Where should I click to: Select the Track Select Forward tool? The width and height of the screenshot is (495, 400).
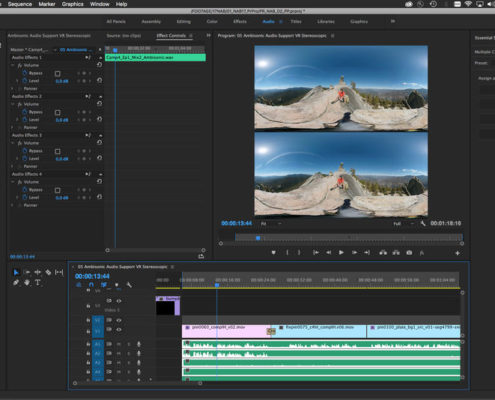click(x=27, y=272)
